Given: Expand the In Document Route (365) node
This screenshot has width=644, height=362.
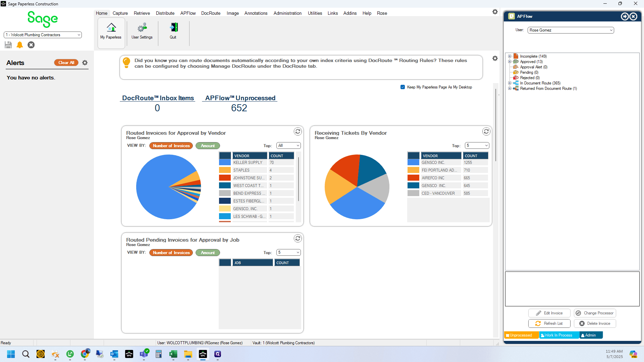Looking at the screenshot, I should pyautogui.click(x=509, y=83).
